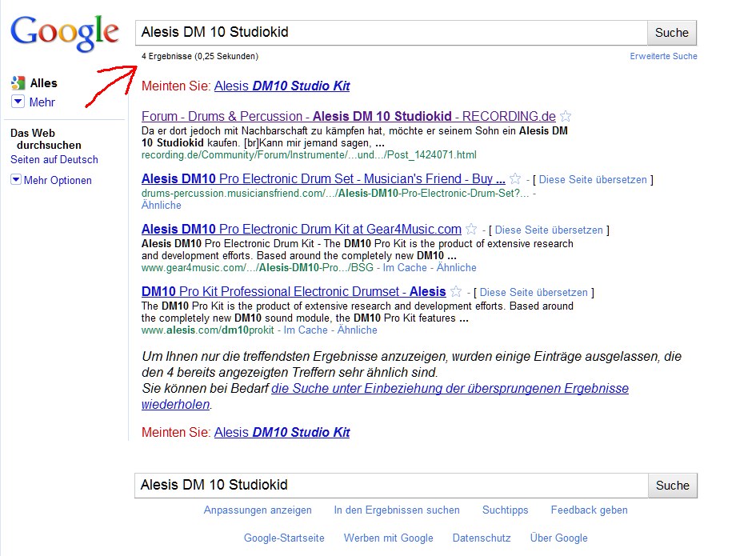
Task: Open Mehr Optionen text link
Action: [58, 180]
